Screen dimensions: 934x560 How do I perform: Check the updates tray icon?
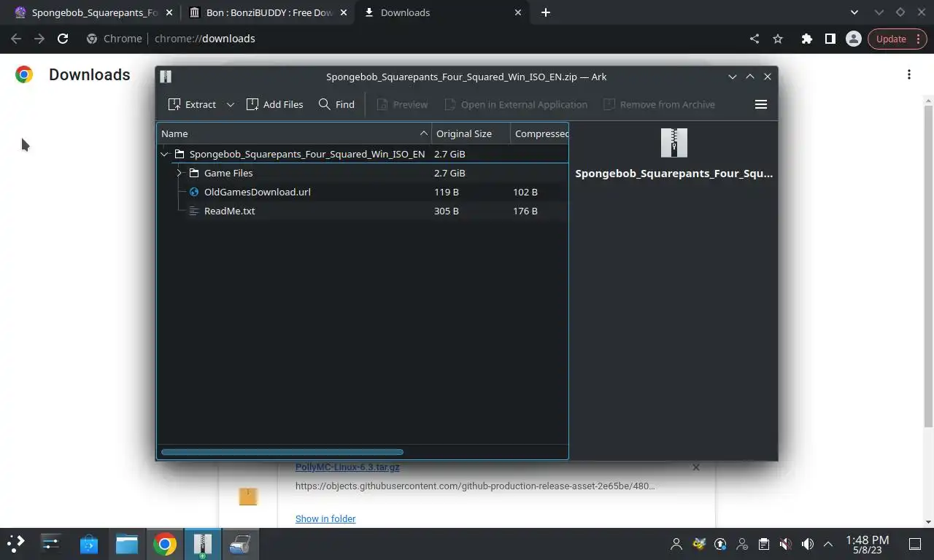click(720, 544)
